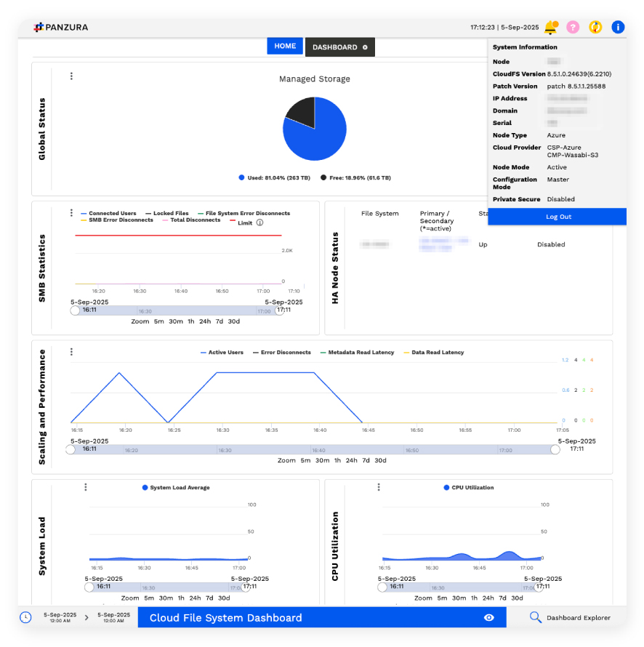Toggle File System Error Disconnects legend
The image size is (644, 647).
coord(243,213)
